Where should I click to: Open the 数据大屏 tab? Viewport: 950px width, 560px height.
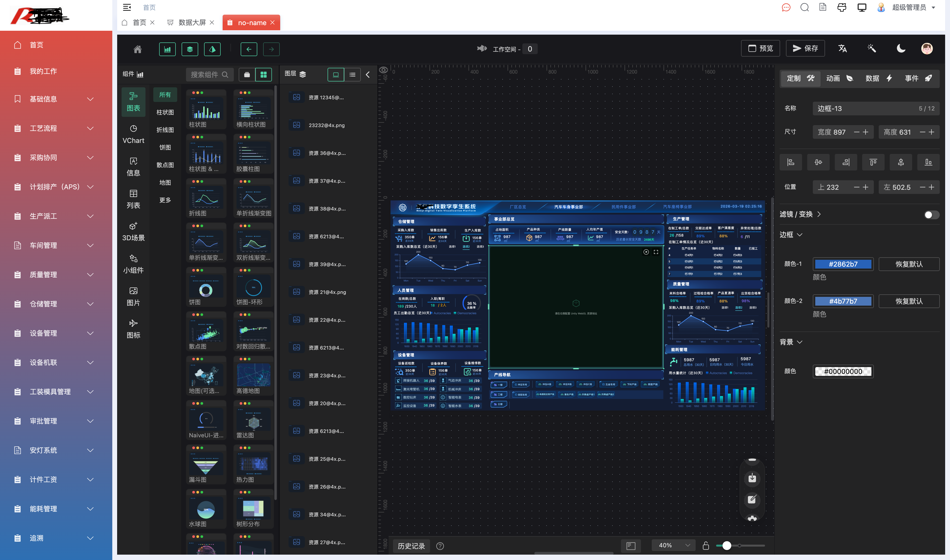click(192, 23)
